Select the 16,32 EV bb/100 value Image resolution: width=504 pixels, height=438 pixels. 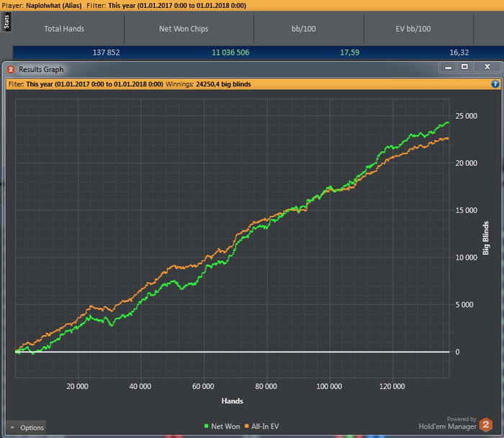[459, 53]
